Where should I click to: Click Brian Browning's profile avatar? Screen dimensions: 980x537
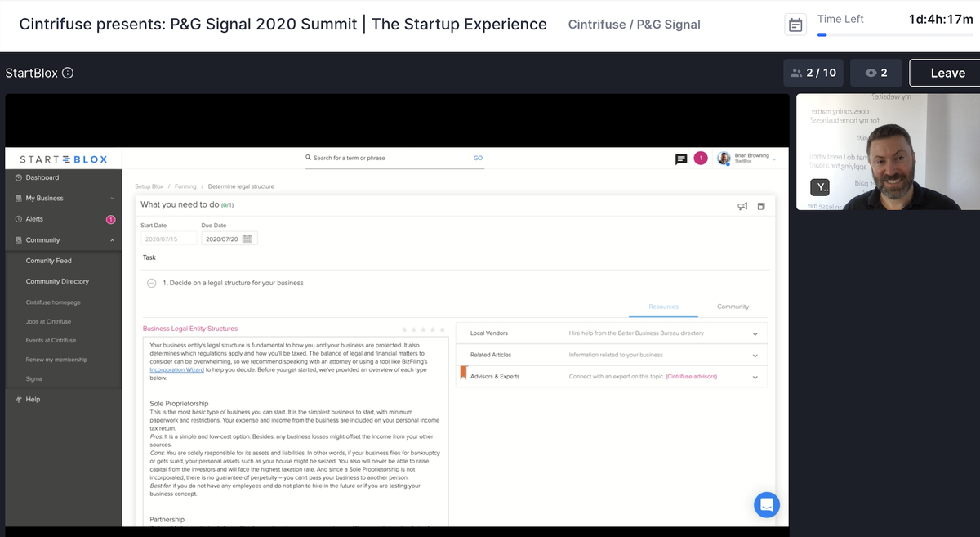pos(724,158)
